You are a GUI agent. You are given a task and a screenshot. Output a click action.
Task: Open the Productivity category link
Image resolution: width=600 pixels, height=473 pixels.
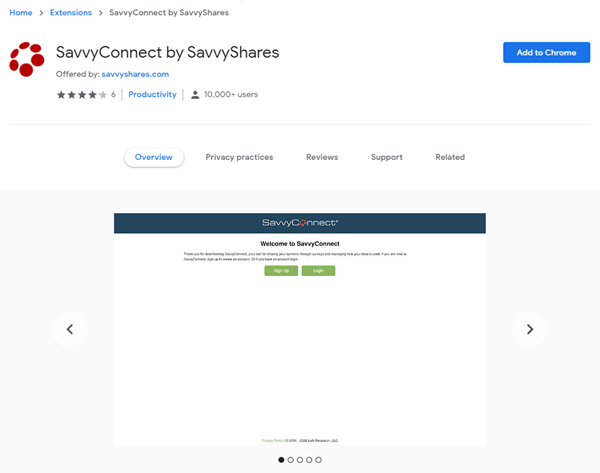click(x=152, y=95)
